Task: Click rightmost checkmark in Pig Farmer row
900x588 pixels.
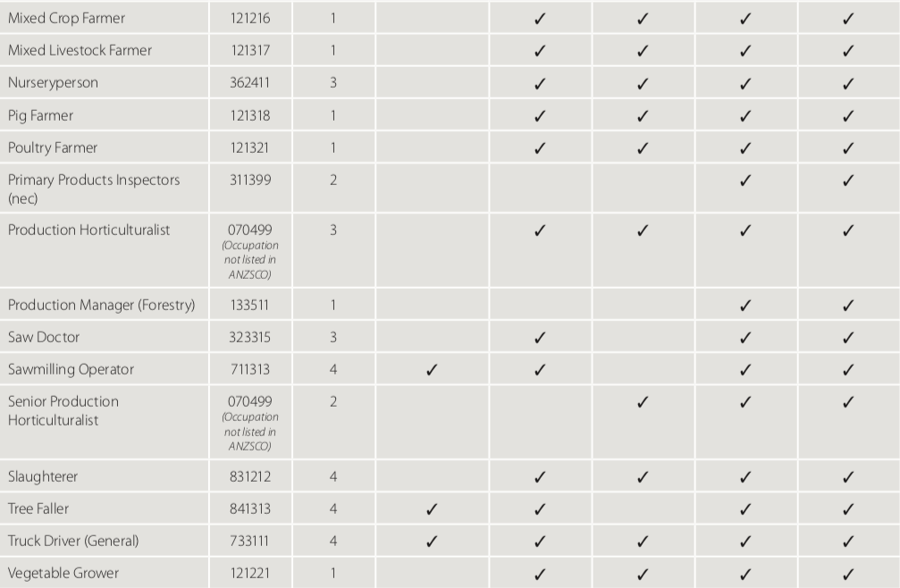Action: [848, 116]
